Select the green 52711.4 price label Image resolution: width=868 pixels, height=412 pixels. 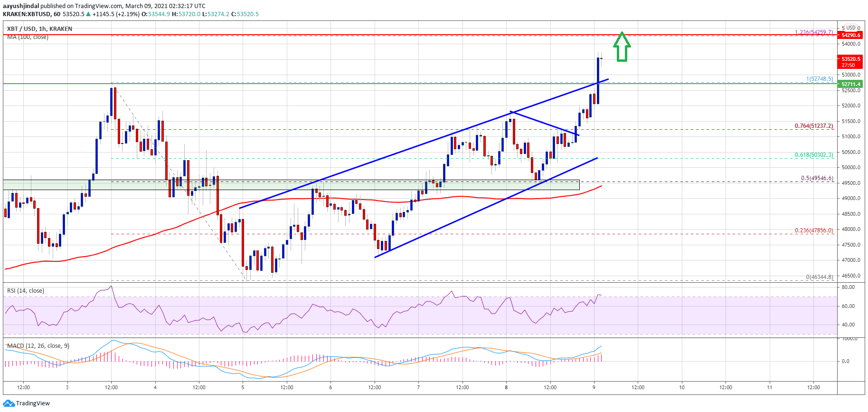point(850,84)
